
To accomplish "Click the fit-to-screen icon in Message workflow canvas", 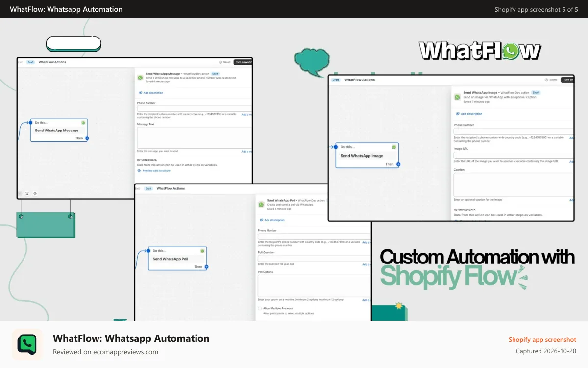I will pos(26,194).
